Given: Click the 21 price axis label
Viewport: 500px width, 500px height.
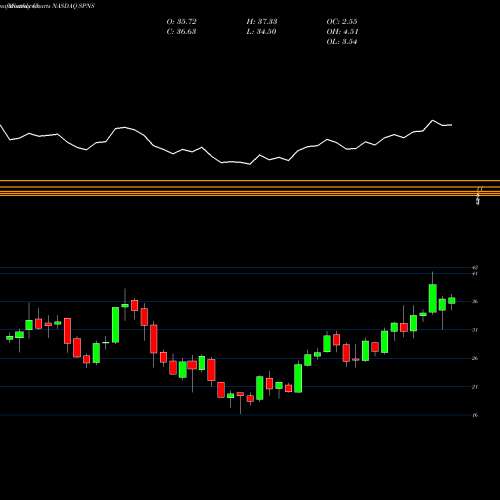Looking at the screenshot, I should click(475, 387).
